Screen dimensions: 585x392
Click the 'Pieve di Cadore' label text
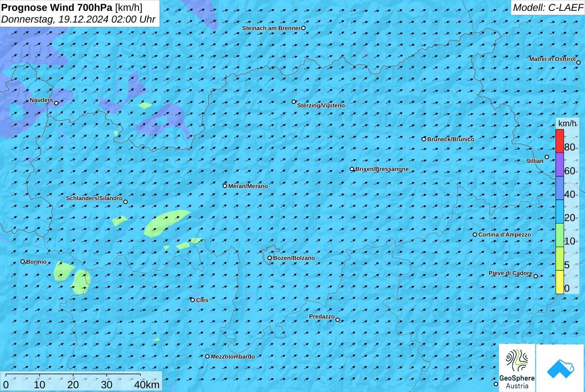click(x=511, y=273)
